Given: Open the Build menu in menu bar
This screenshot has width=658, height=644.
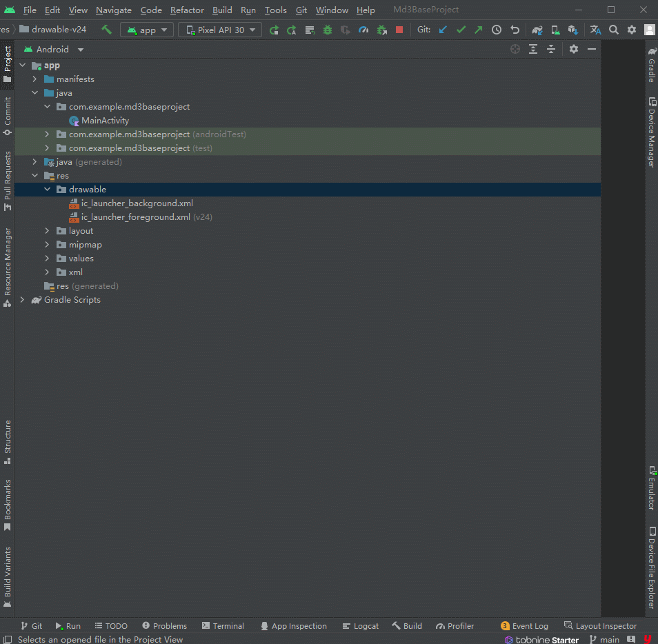Looking at the screenshot, I should click(x=222, y=10).
